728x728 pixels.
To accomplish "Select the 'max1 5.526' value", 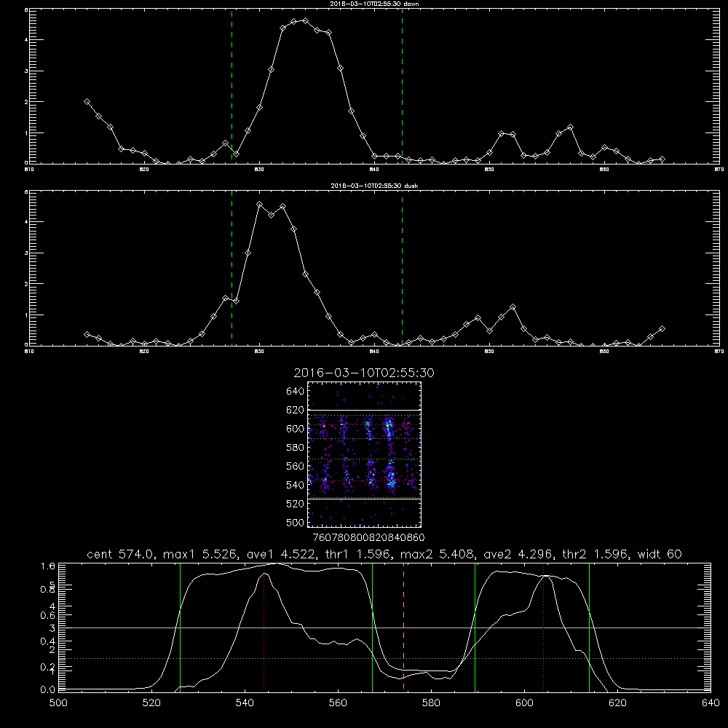I will click(201, 554).
